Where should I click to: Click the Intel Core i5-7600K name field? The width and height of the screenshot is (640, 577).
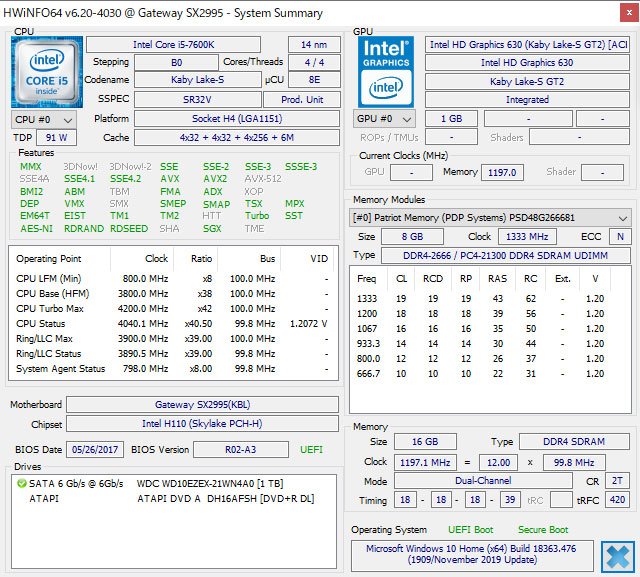tap(173, 44)
